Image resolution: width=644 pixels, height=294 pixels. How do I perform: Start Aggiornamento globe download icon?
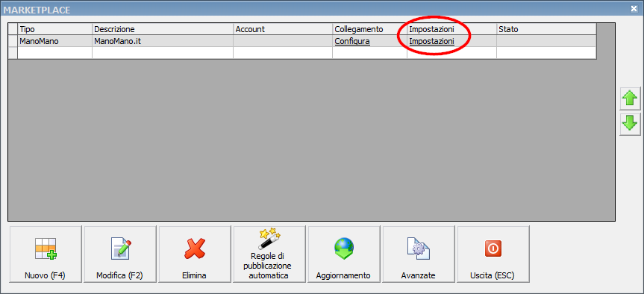pyautogui.click(x=344, y=248)
